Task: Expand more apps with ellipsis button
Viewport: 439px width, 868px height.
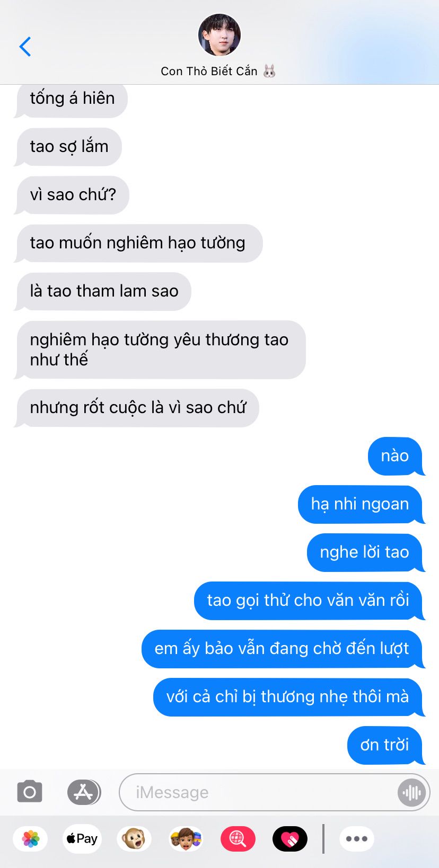Action: point(356,839)
